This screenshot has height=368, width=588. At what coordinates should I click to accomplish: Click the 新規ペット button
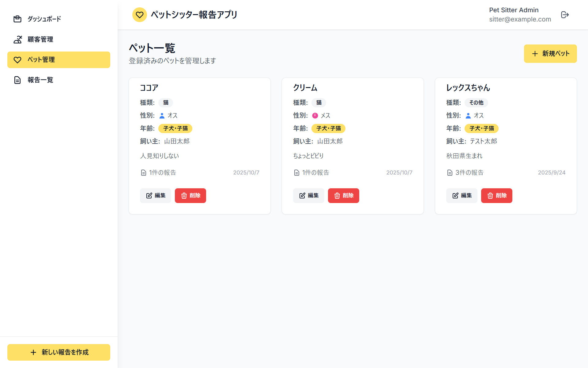[x=550, y=54]
